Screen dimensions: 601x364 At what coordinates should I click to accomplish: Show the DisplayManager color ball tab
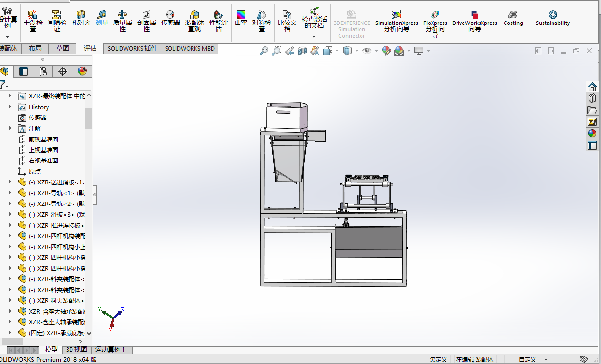(x=82, y=71)
